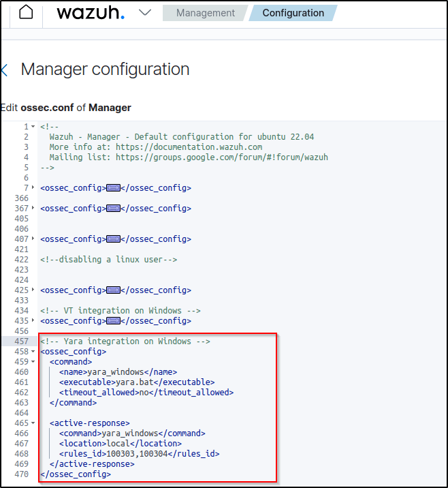Image resolution: width=448 pixels, height=488 pixels.
Task: Click the groups.google.com mailing list URL
Action: point(221,157)
